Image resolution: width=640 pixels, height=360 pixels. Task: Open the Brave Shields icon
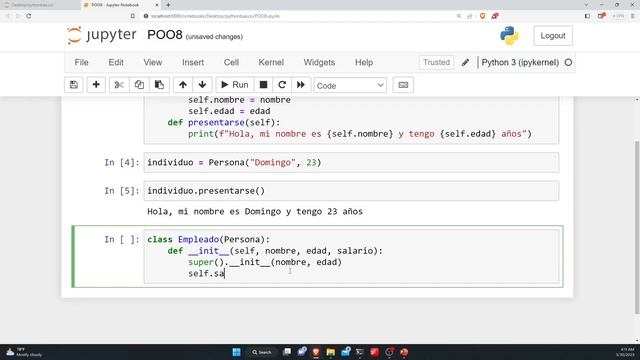point(482,16)
